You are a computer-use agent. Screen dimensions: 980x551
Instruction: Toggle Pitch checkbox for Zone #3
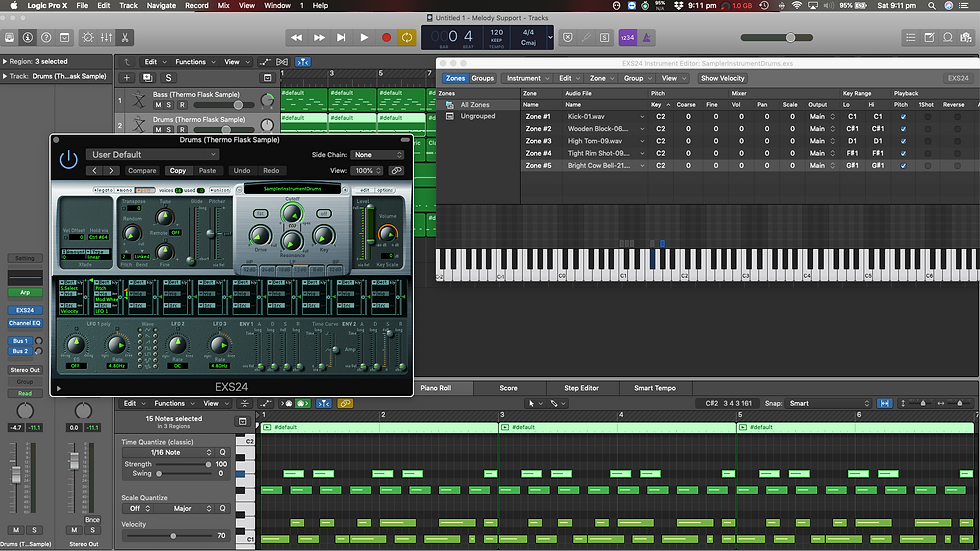[x=902, y=141]
